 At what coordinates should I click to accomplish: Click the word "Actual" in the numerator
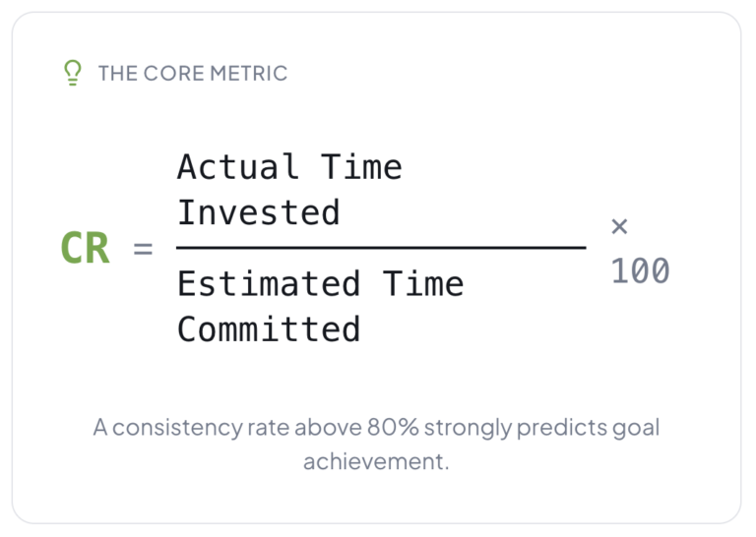(x=238, y=167)
